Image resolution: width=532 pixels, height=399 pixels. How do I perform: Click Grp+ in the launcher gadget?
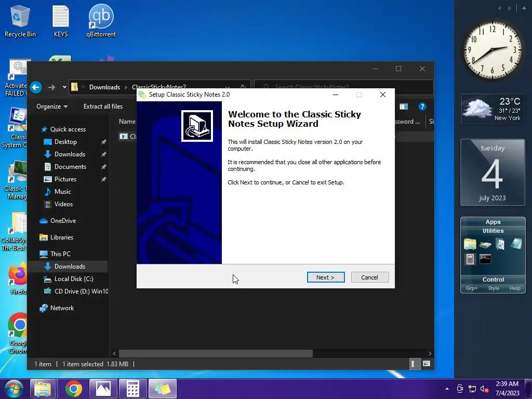pyautogui.click(x=472, y=288)
